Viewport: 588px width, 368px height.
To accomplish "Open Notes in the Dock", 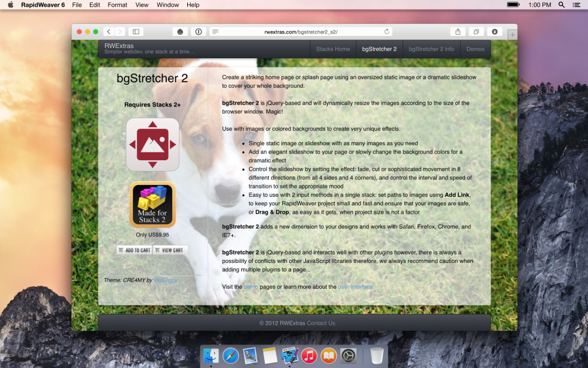I will coord(269,355).
